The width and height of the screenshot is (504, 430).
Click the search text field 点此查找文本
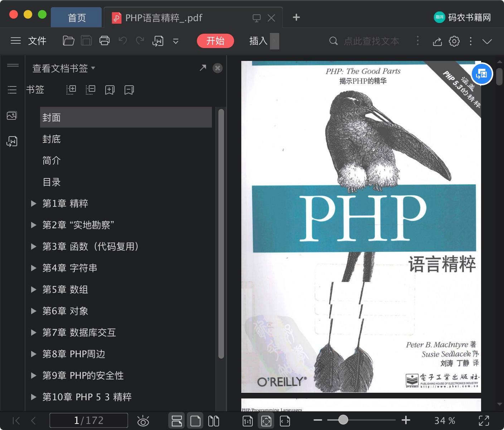pyautogui.click(x=372, y=41)
